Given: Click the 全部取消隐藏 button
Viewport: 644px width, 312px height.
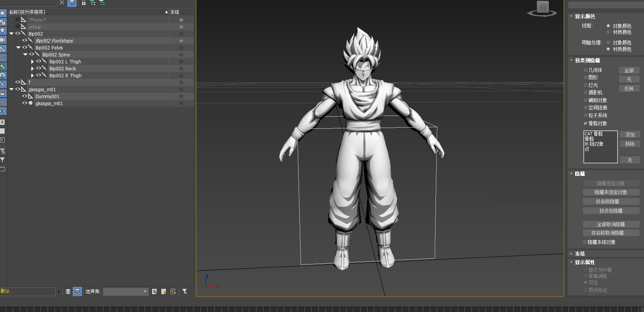Looking at the screenshot, I should pyautogui.click(x=611, y=224).
